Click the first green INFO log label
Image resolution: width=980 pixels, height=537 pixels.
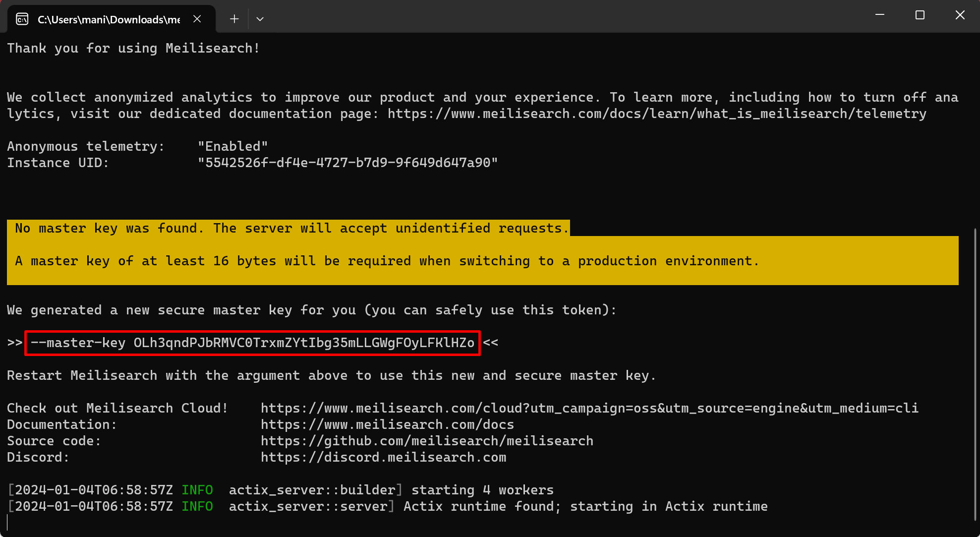click(197, 490)
